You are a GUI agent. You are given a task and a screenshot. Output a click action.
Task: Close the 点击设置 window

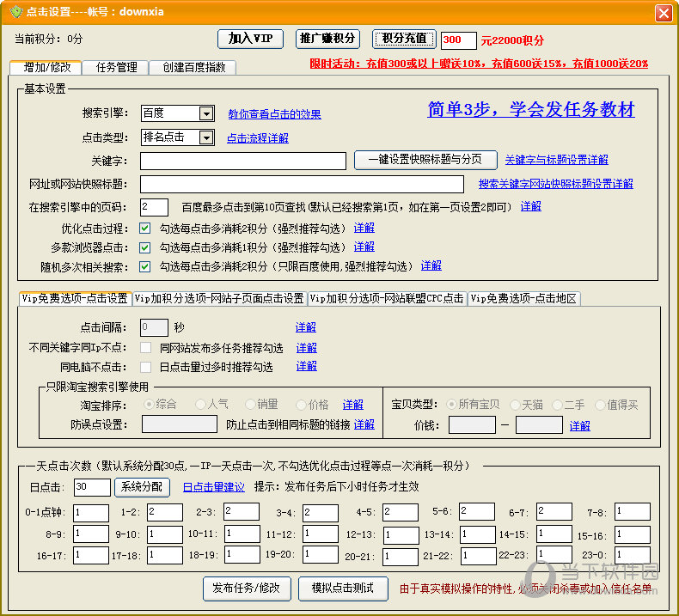click(664, 13)
